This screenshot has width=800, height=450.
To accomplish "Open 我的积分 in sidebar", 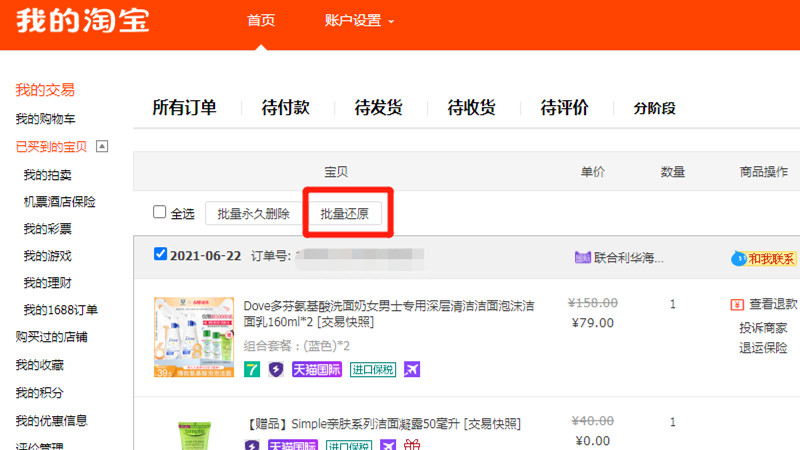I will coord(39,393).
